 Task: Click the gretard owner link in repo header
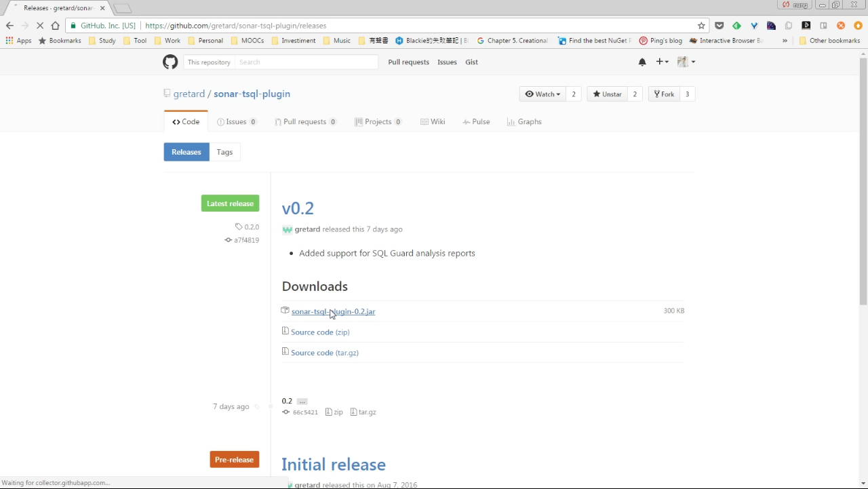coord(189,94)
